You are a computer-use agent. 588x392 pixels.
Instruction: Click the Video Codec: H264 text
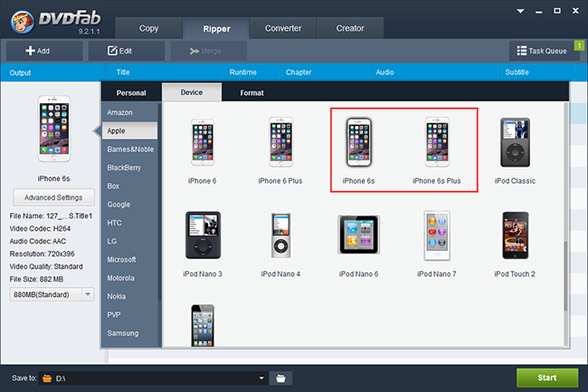(40, 228)
